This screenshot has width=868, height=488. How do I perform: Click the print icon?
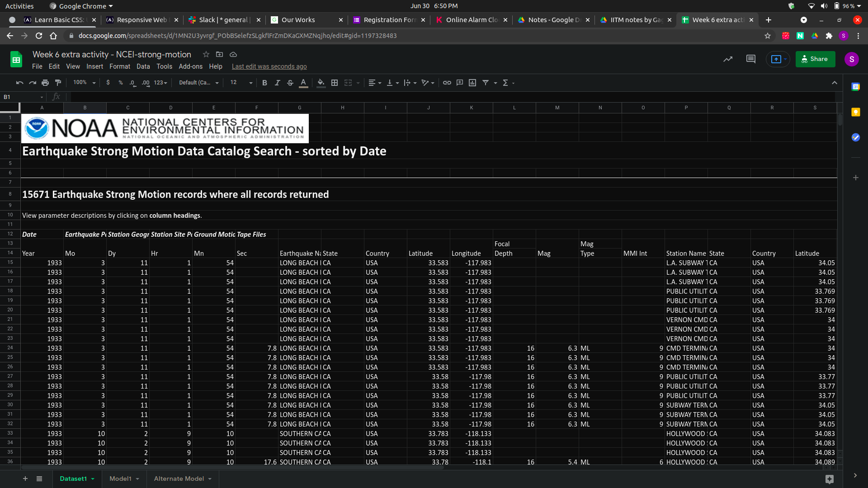[45, 83]
